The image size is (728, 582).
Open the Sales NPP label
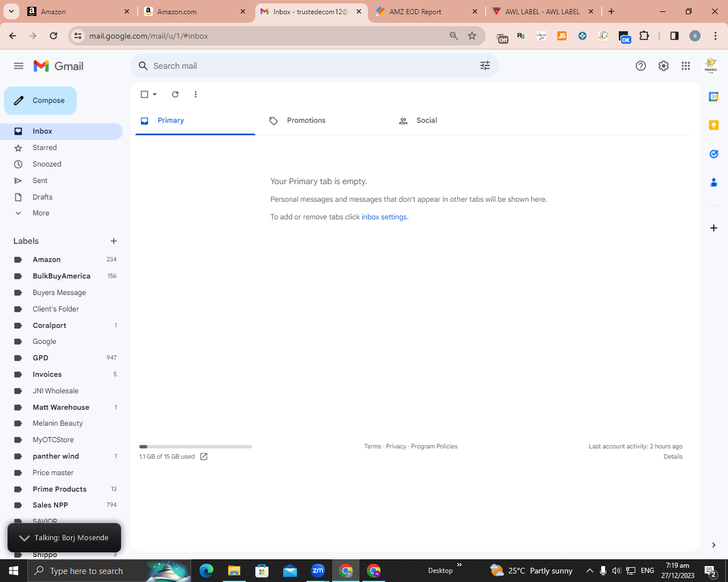point(61,505)
